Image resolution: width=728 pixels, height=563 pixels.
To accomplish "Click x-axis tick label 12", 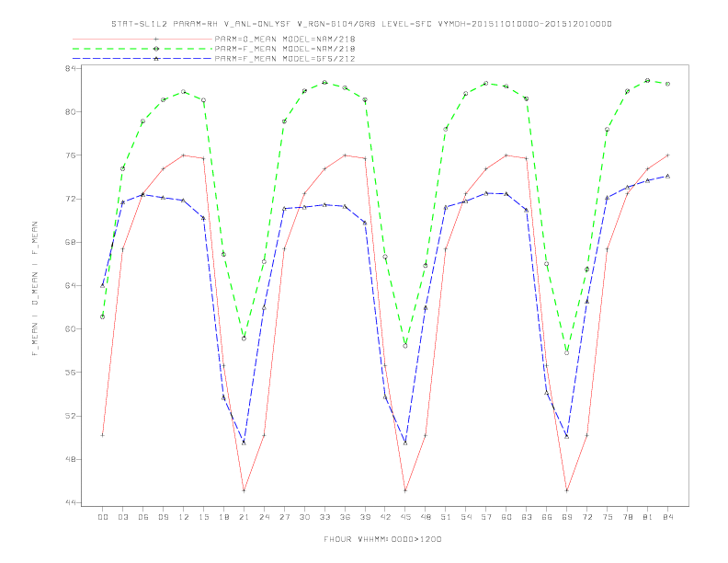I will (x=184, y=517).
